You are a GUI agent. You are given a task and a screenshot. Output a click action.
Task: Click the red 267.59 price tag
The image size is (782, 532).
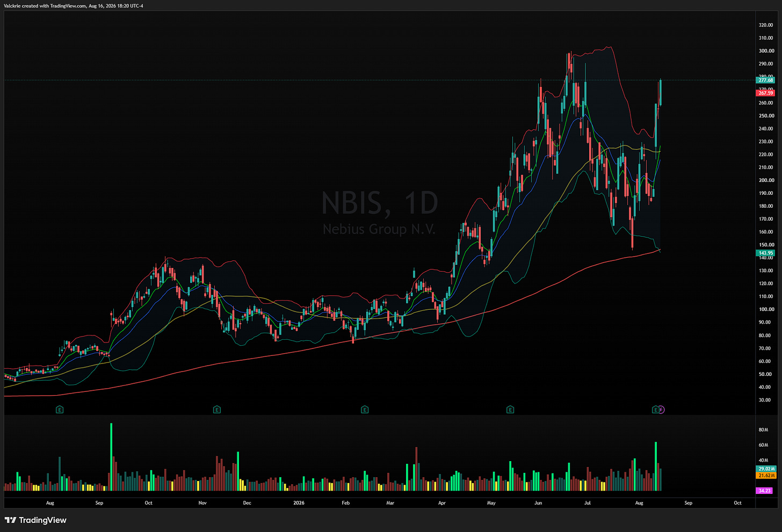pos(765,93)
